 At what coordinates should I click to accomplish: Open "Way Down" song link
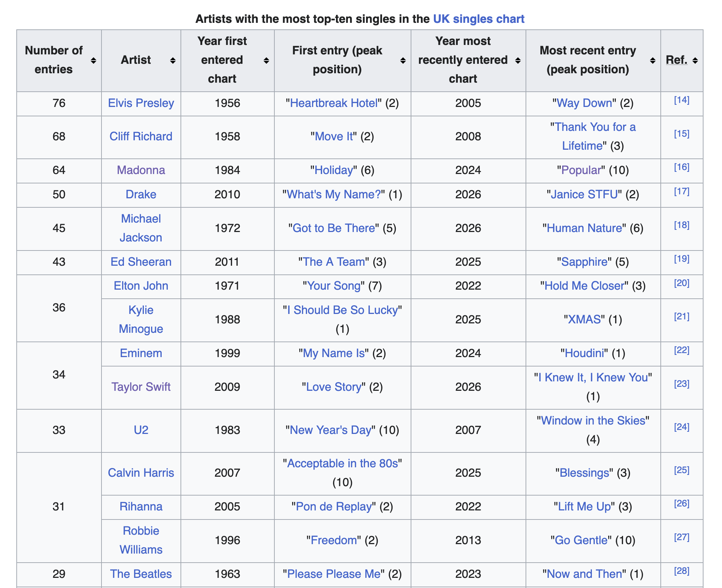click(x=584, y=103)
